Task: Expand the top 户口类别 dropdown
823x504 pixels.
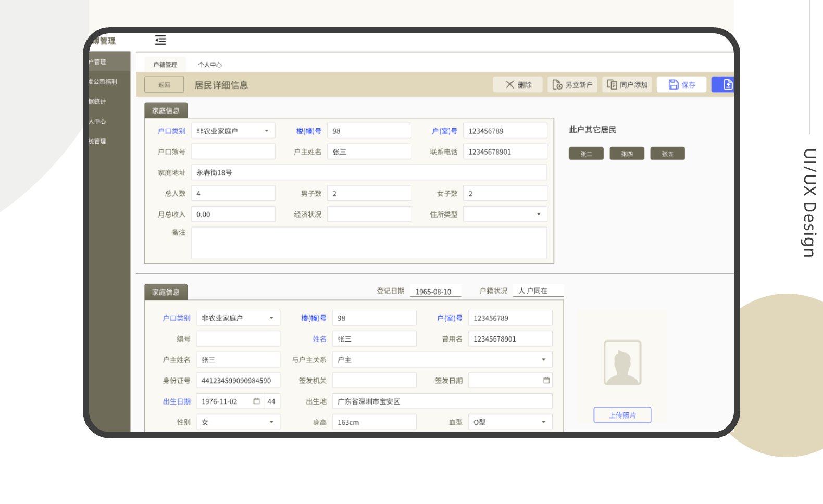Action: 266,131
